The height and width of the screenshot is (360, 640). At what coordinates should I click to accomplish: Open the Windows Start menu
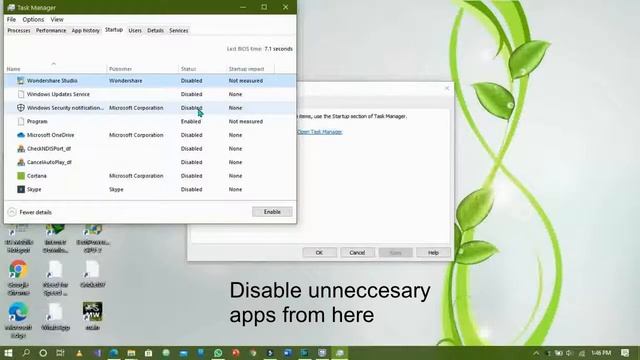pos(8,353)
